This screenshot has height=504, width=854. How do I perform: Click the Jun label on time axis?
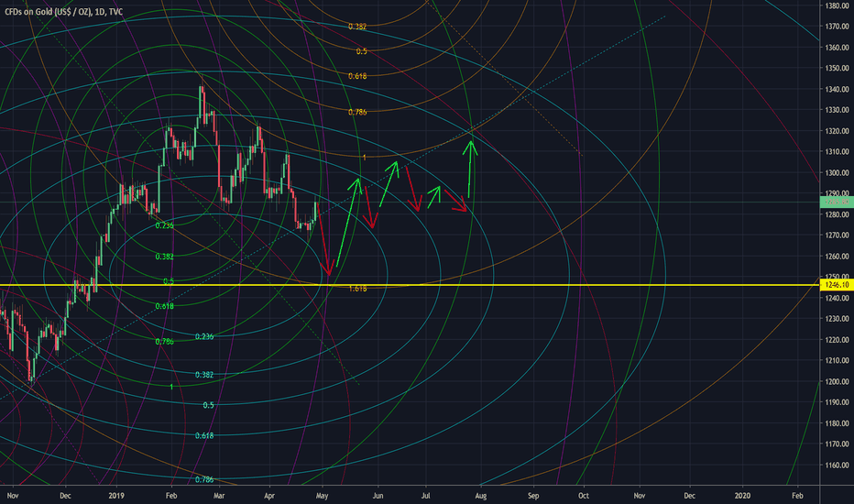click(378, 496)
